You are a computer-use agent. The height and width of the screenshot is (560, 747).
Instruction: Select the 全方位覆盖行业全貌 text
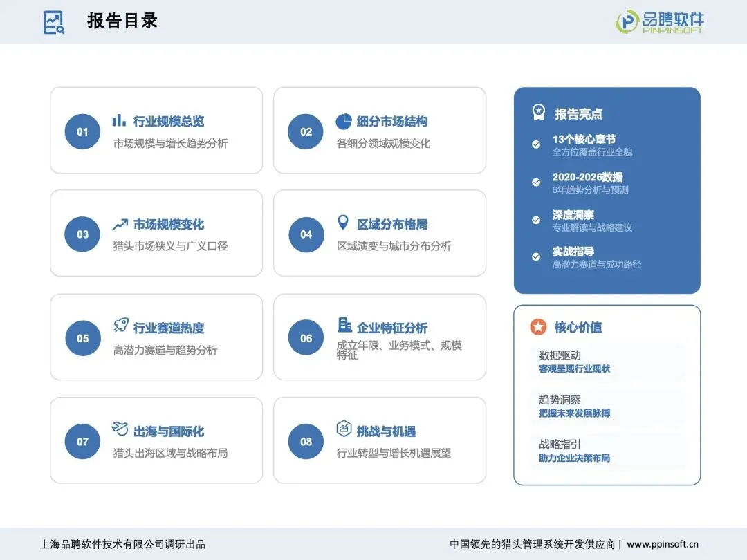(x=592, y=152)
